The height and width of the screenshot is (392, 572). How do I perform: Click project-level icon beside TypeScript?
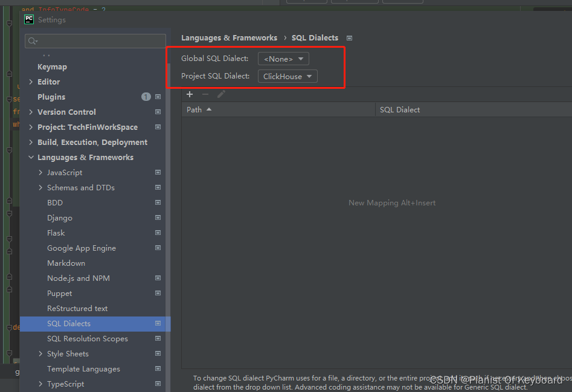158,384
